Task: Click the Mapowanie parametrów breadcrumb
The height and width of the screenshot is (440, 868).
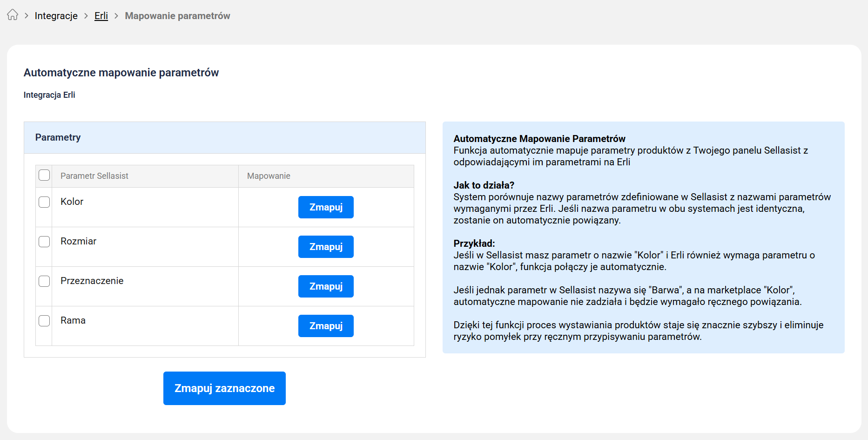Action: 177,16
